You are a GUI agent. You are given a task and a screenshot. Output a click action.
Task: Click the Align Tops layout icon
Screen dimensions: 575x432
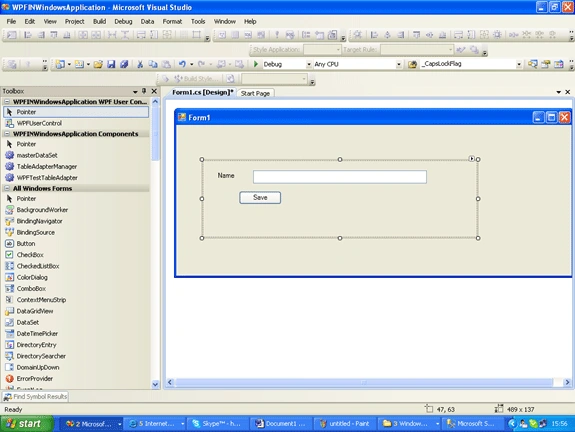tap(54, 35)
